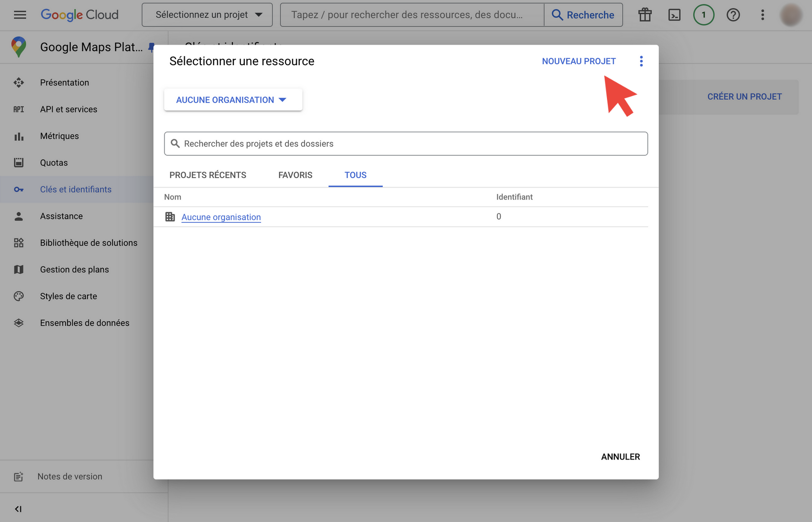Open the main hamburger navigation menu
The image size is (812, 522).
20,15
